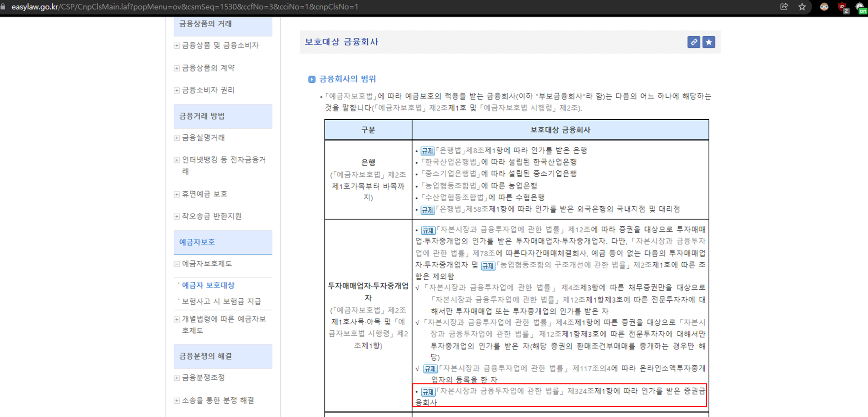
Task: Open the uBlock extension icon
Action: [842, 7]
